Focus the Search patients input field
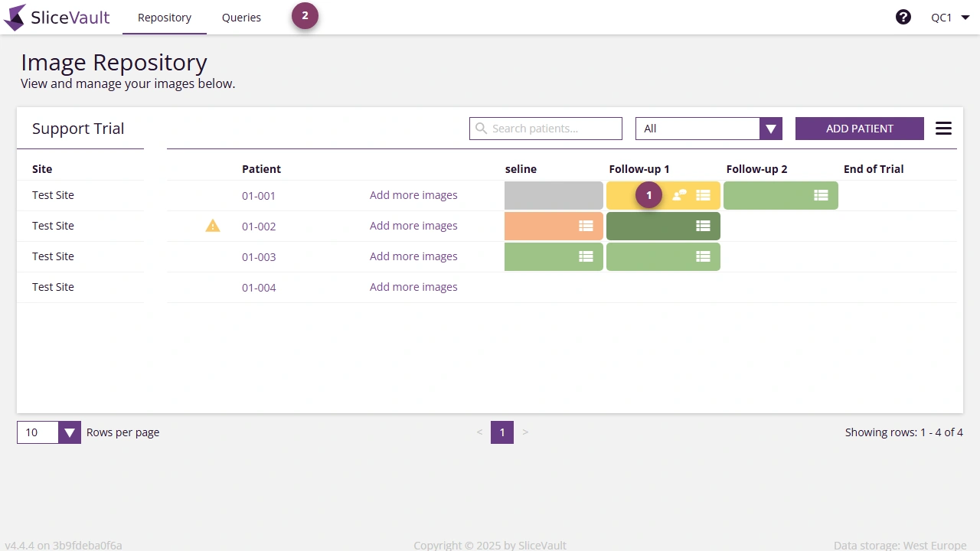 coord(546,129)
